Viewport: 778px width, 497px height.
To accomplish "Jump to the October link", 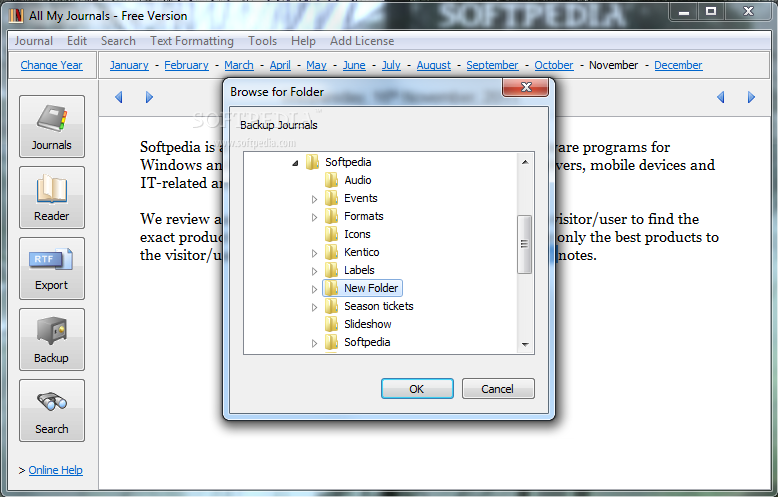I will point(554,65).
